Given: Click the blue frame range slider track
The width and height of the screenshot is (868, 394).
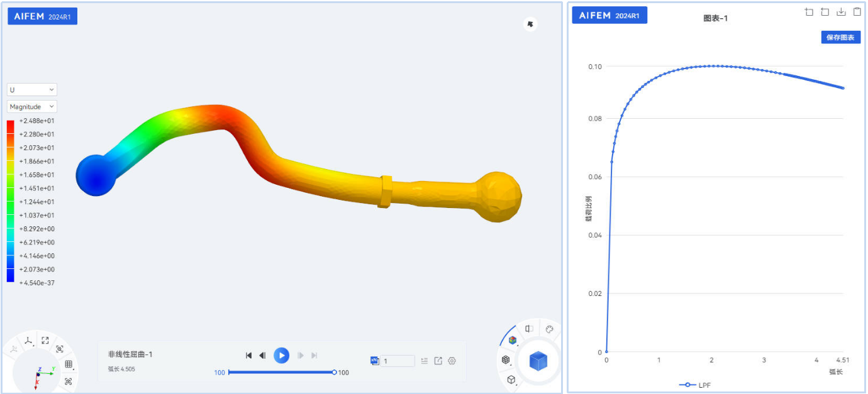Looking at the screenshot, I should click(x=281, y=373).
